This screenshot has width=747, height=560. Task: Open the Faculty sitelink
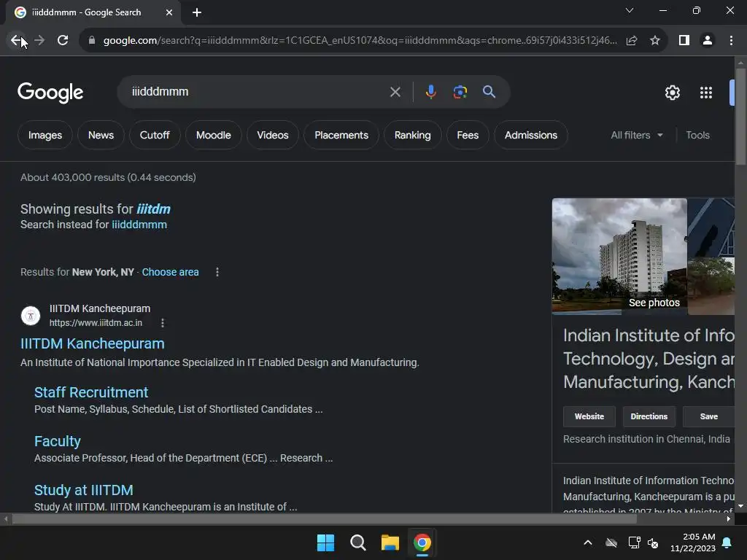[58, 441]
